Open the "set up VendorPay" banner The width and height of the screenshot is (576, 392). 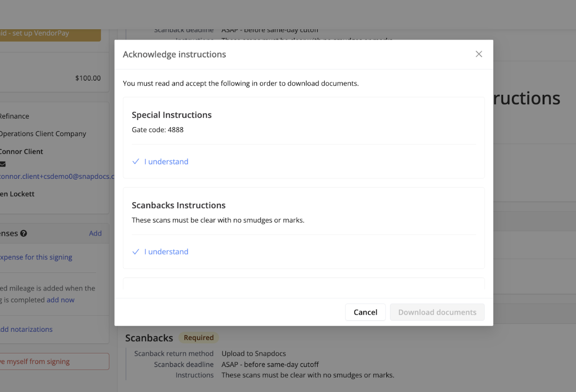click(46, 33)
